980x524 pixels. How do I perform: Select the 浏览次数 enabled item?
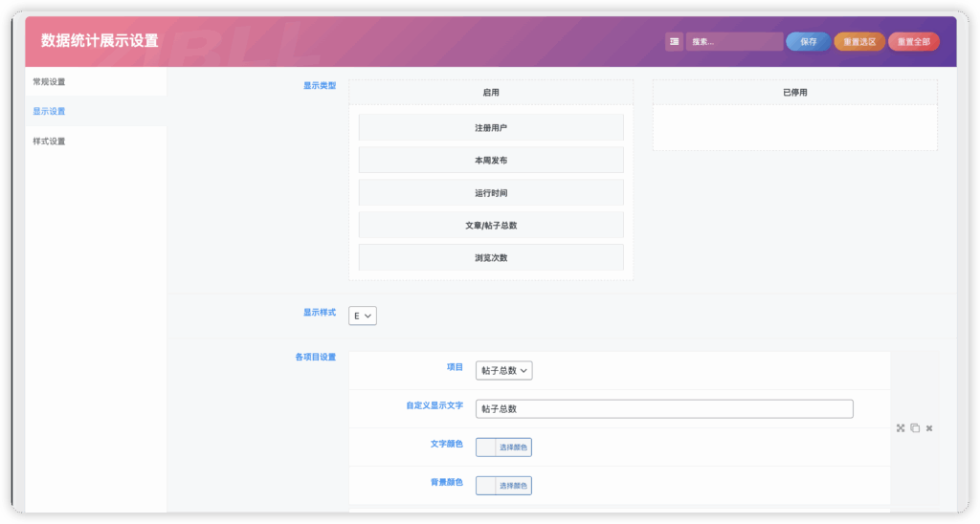tap(491, 258)
